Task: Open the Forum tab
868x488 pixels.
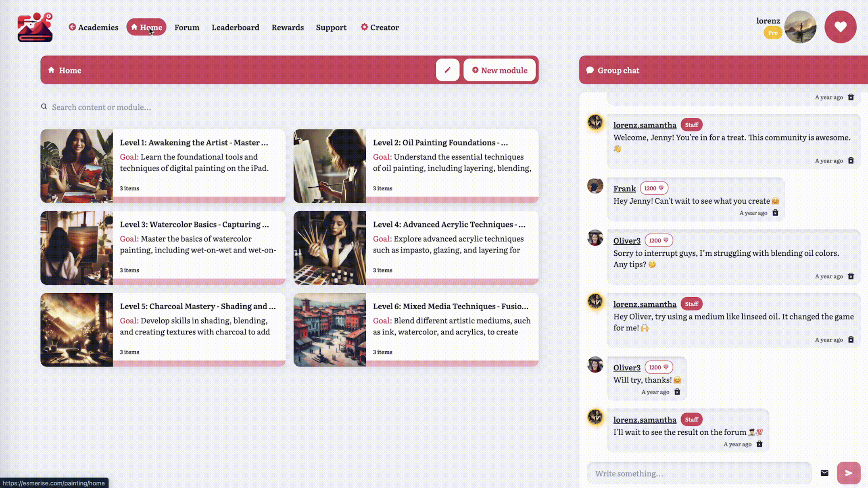Action: (x=187, y=27)
